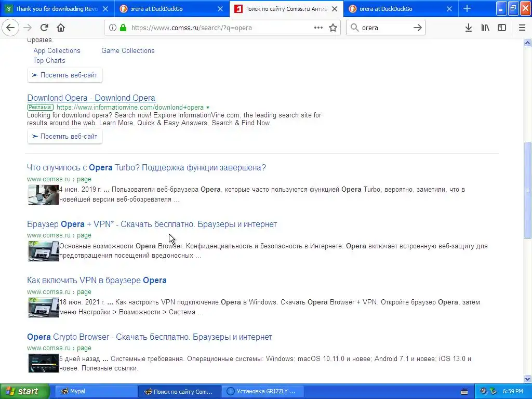Viewport: 532px width, 399px height.
Task: Submit search with the arrow button
Action: [x=418, y=28]
